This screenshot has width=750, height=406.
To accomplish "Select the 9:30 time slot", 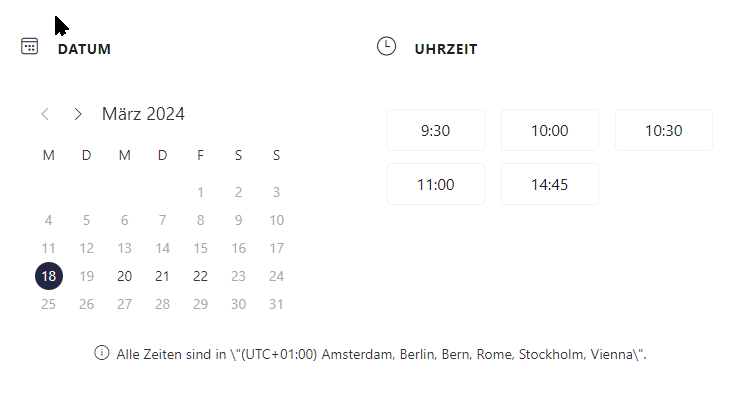I will [x=435, y=130].
